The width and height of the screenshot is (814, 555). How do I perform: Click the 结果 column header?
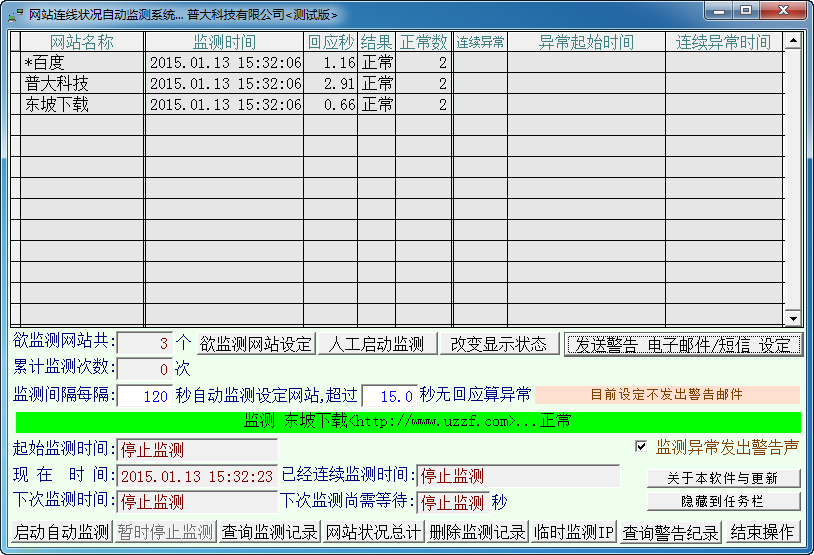tap(377, 42)
